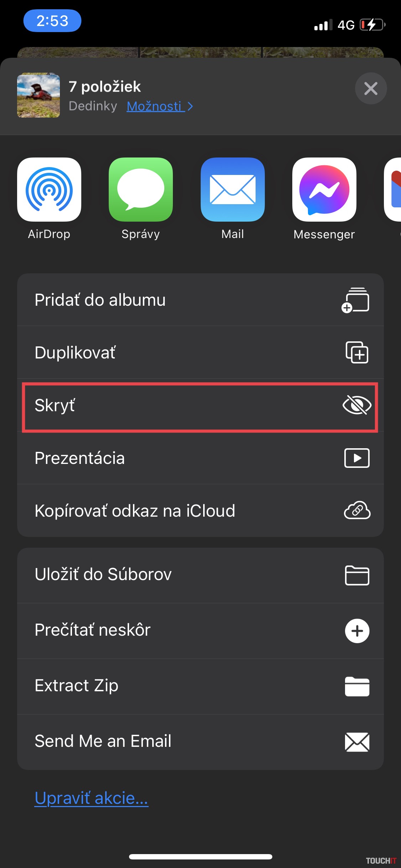Open the Možnosti link
The image size is (401, 868).
click(154, 106)
